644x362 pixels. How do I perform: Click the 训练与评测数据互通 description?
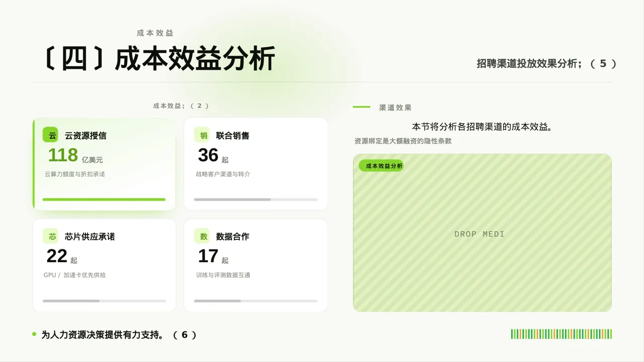click(223, 275)
